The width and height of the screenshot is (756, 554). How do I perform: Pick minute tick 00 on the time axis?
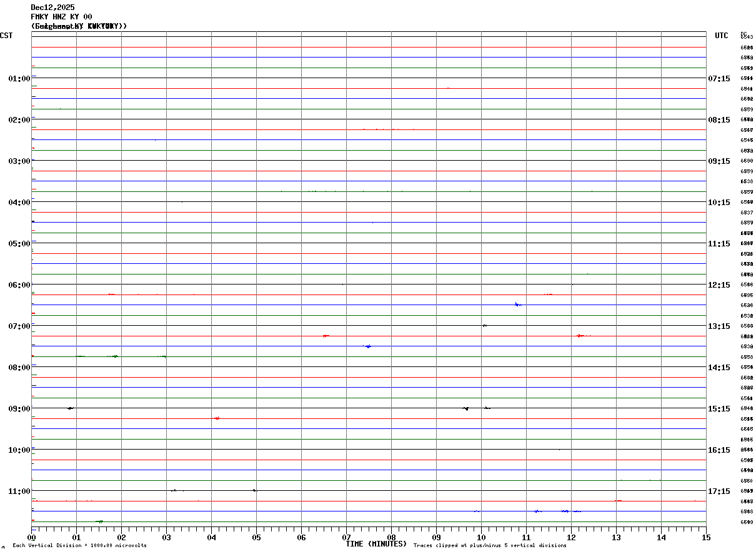32,537
